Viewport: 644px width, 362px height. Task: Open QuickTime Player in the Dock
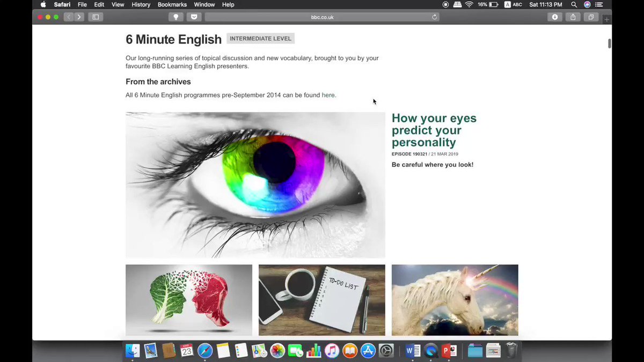[431, 351]
